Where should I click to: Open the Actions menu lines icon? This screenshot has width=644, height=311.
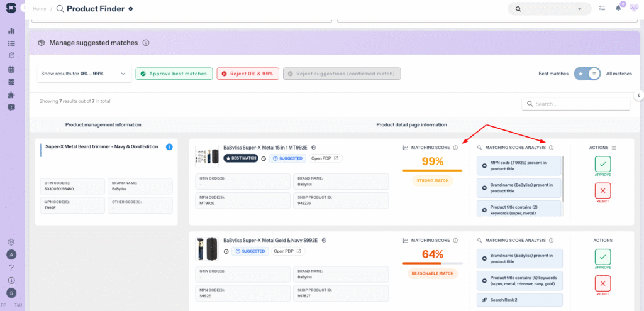click(x=614, y=148)
